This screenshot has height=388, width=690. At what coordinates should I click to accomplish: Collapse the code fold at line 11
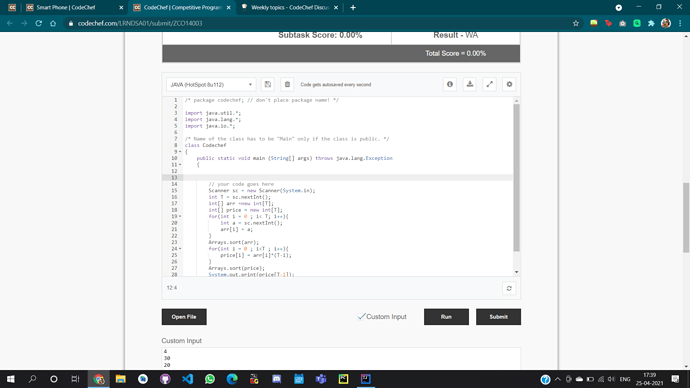tap(180, 165)
